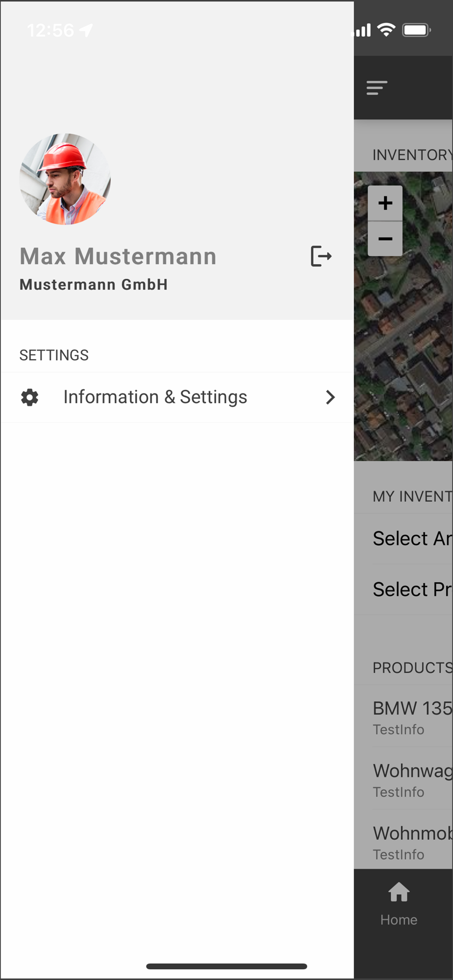
Task: Switch to the Home tab label
Action: click(x=399, y=920)
